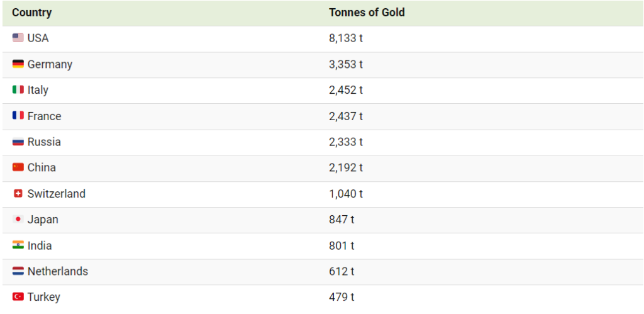Select the Tonnes of Gold header
Screen dimensions: 644x314
point(367,13)
